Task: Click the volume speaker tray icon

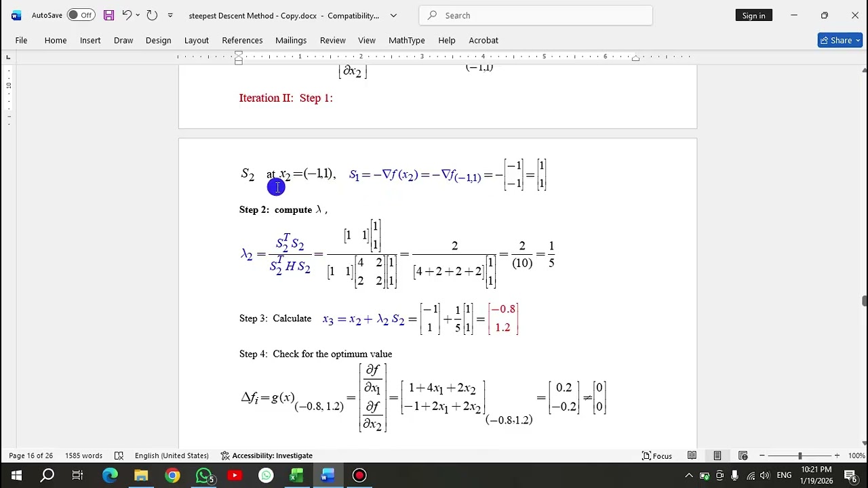Action: 764,476
